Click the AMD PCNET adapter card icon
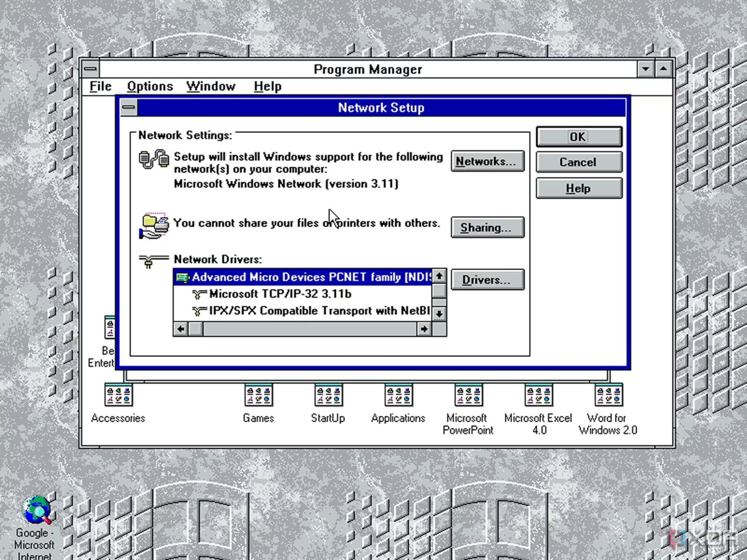Screen dimensions: 747x560 [182, 277]
